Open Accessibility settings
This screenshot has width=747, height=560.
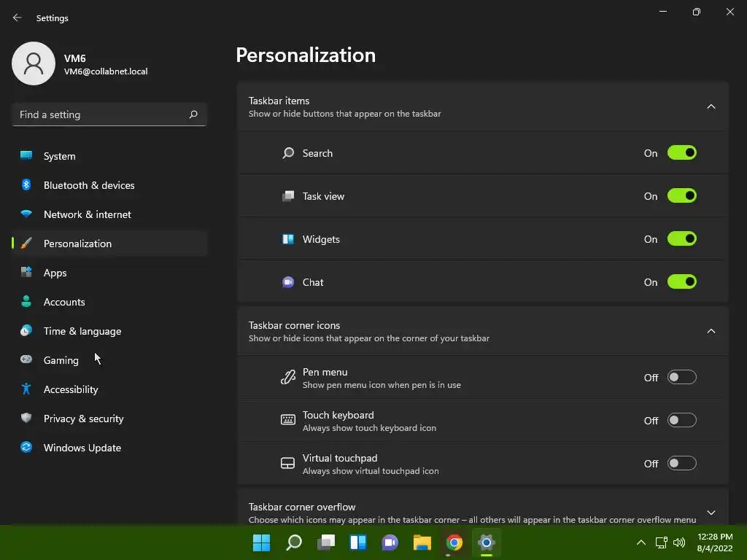tap(109, 389)
